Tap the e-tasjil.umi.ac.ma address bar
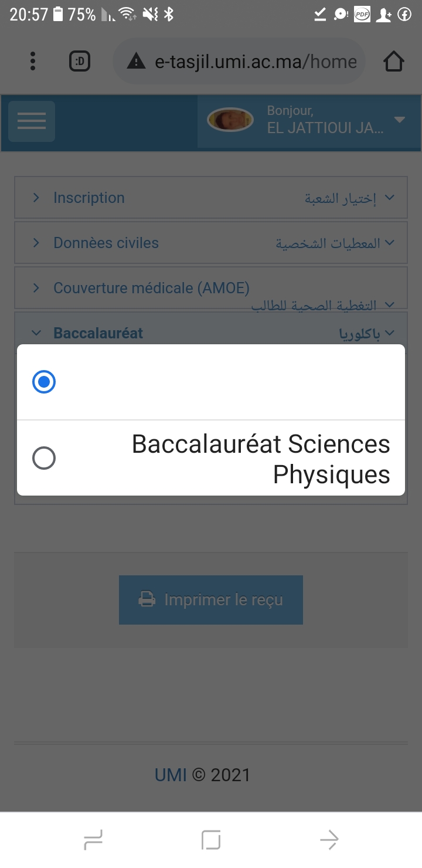This screenshot has width=422, height=868. tap(255, 62)
